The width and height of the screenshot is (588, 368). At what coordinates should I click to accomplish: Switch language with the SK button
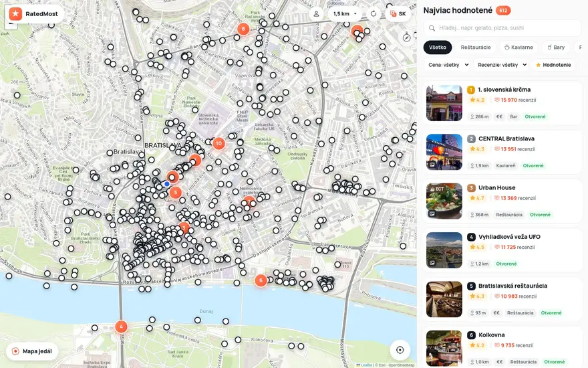(398, 14)
